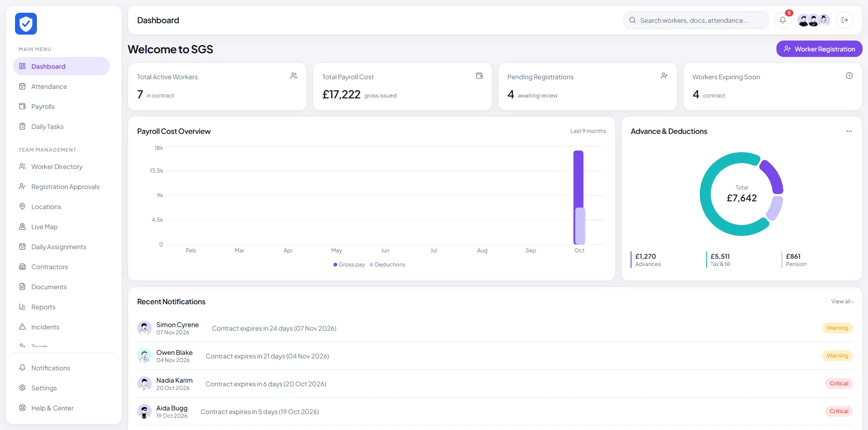Click the Settings gear icon in sidebar
The height and width of the screenshot is (430, 868).
22,388
